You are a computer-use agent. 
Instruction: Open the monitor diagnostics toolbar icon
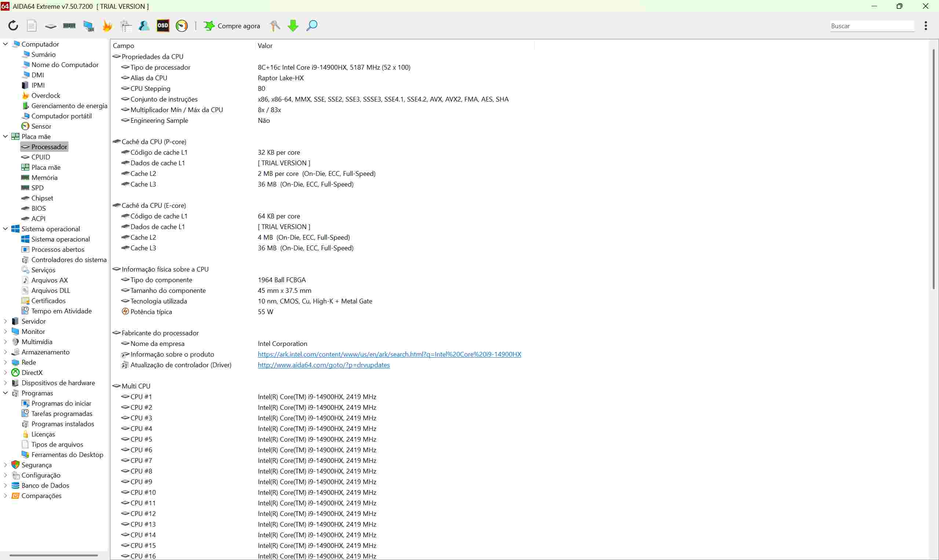(x=89, y=26)
